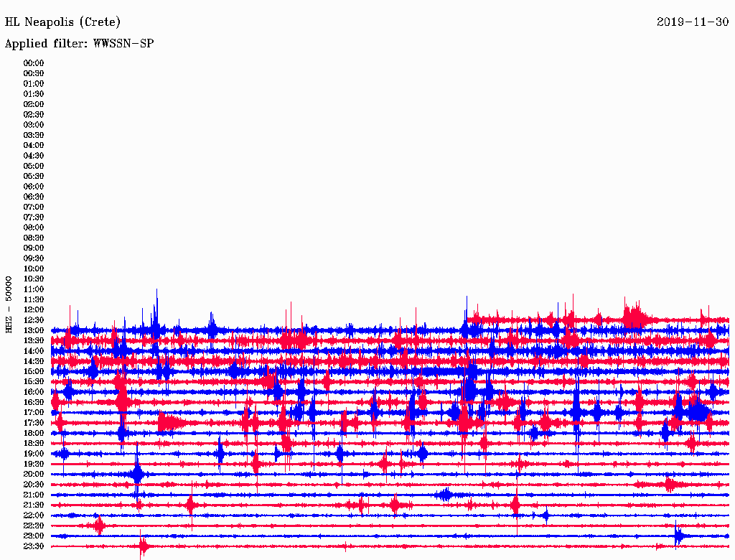Select the 09:00 time label
The height and width of the screenshot is (560, 735).
(34, 248)
